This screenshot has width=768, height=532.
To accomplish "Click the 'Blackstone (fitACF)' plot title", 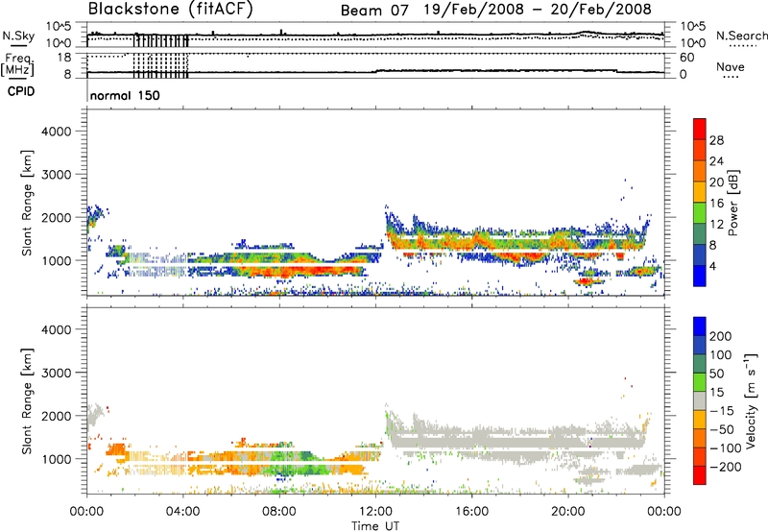I will pyautogui.click(x=171, y=9).
